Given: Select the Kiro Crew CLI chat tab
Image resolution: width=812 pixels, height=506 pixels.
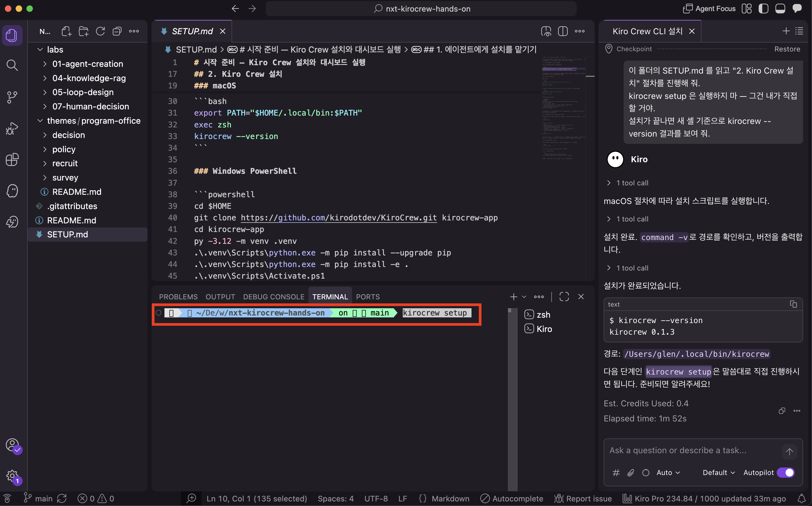Looking at the screenshot, I should pyautogui.click(x=650, y=31).
